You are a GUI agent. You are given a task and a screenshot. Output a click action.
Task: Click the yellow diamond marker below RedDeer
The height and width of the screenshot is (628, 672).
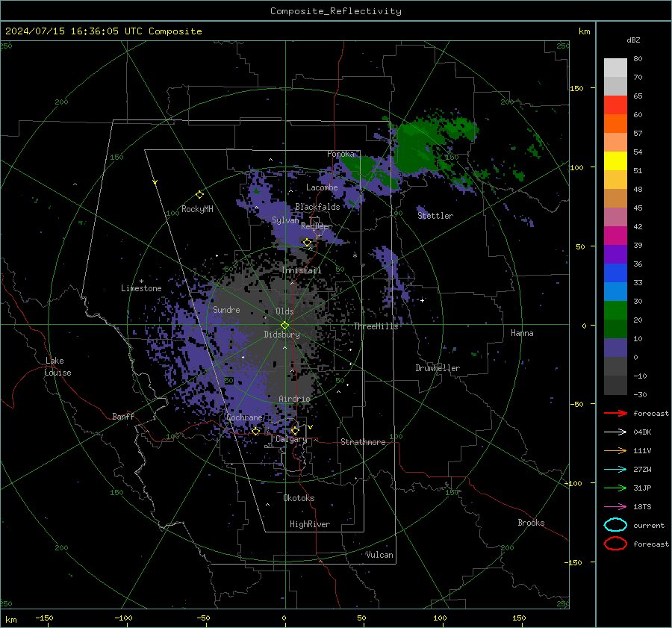[x=307, y=243]
